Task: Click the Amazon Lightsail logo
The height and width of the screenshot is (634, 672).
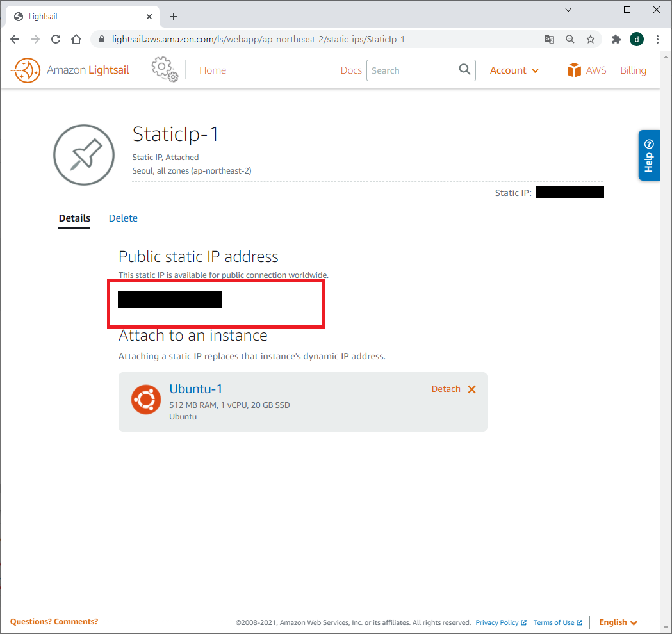Action: tap(70, 70)
